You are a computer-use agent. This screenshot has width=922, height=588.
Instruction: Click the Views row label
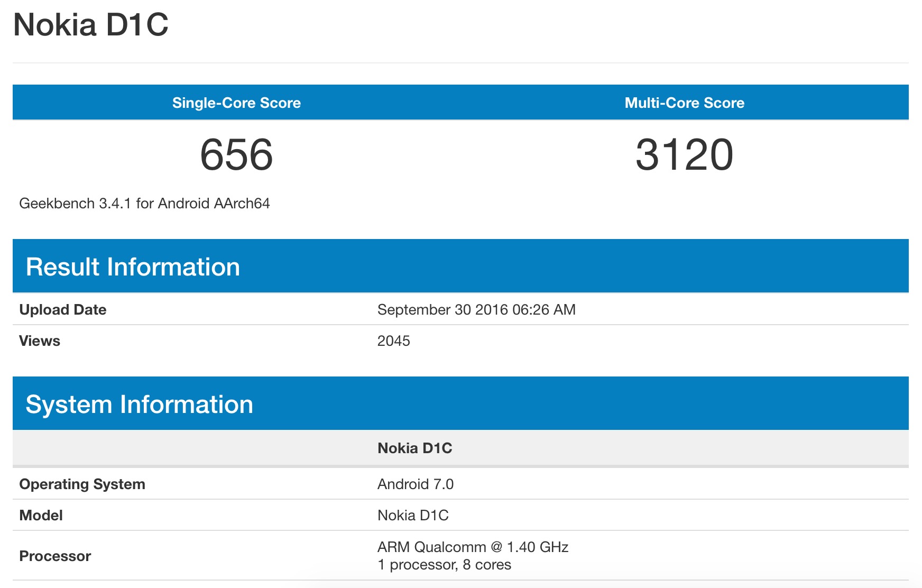(x=40, y=341)
